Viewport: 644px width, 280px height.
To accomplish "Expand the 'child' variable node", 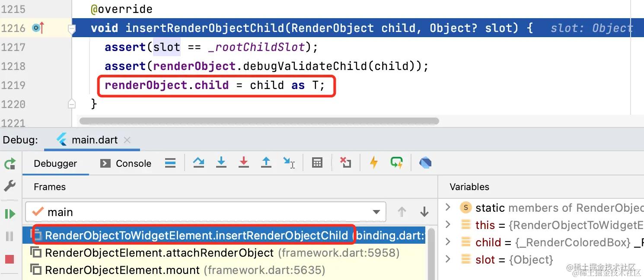I will click(x=448, y=242).
